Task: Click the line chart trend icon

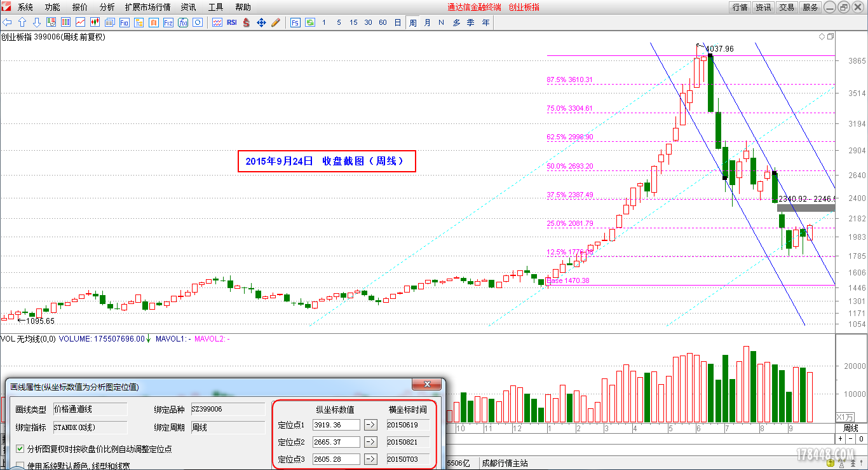Action: point(80,22)
